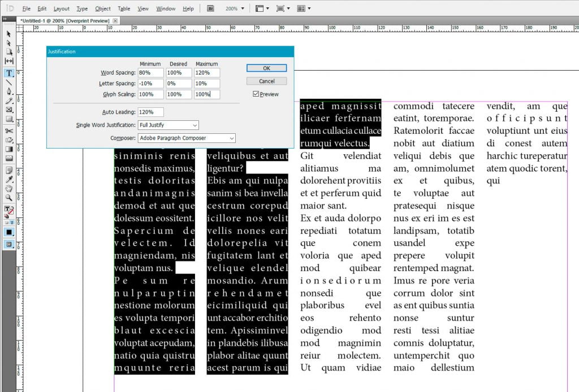Click the Auto Leading input field
Screen dimensions: 579x392
tap(150, 112)
